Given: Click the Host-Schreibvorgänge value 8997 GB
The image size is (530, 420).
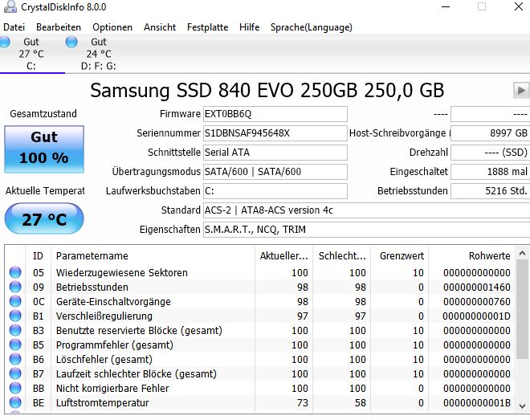Looking at the screenshot, I should pos(491,133).
